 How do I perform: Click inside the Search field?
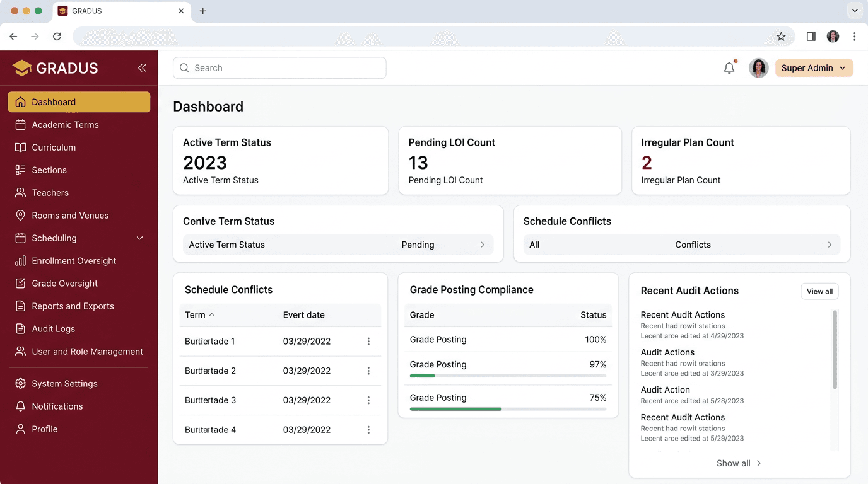[279, 67]
